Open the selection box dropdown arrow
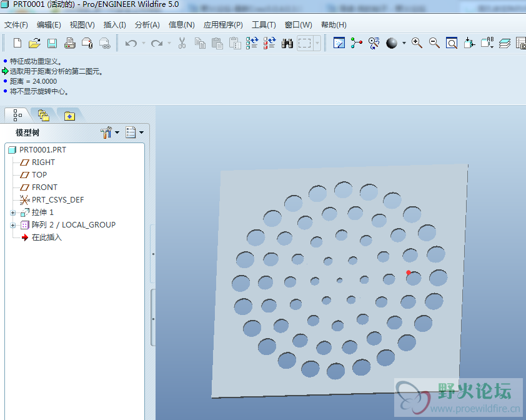526x420 pixels. (317, 43)
